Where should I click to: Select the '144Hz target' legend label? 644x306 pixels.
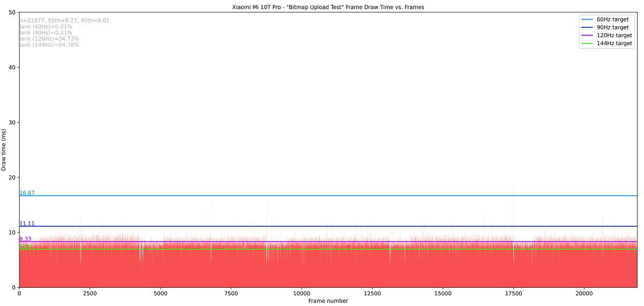614,43
